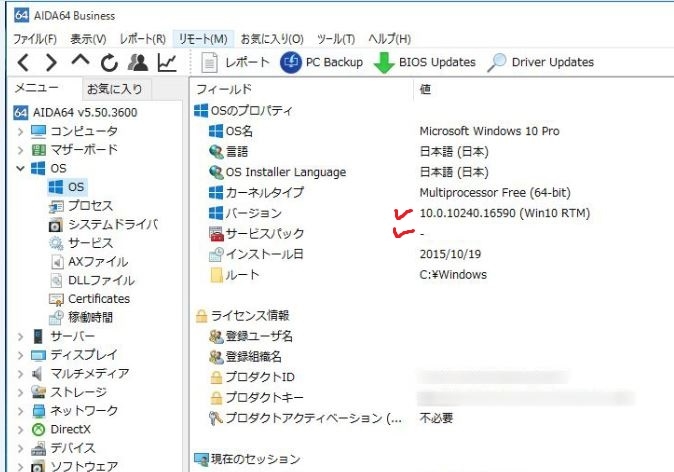Select the ネットワーク icon in tree

38,411
